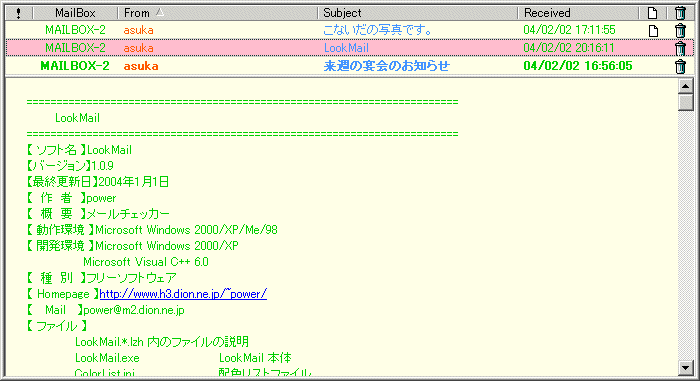Delete the こないだの写真です。 mail via trash icon
This screenshot has height=381, width=700.
(680, 30)
